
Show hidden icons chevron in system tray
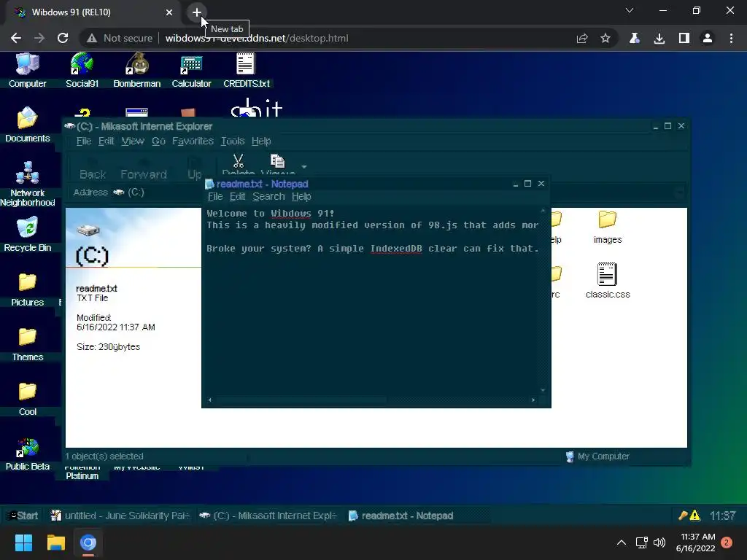622,542
